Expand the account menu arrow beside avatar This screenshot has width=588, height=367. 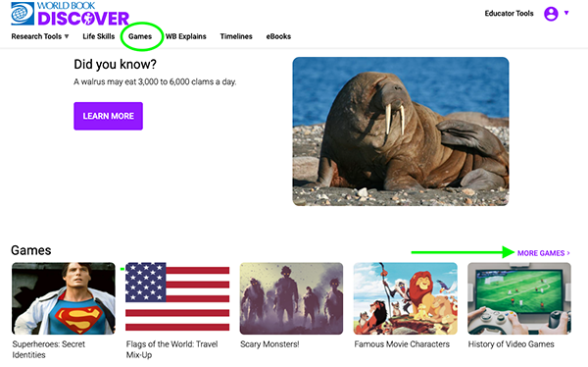click(x=566, y=13)
